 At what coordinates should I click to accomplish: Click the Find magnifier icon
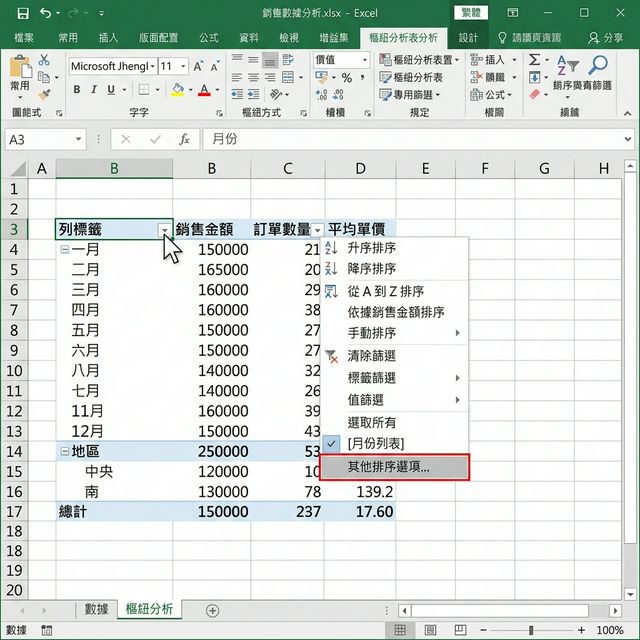click(x=598, y=65)
